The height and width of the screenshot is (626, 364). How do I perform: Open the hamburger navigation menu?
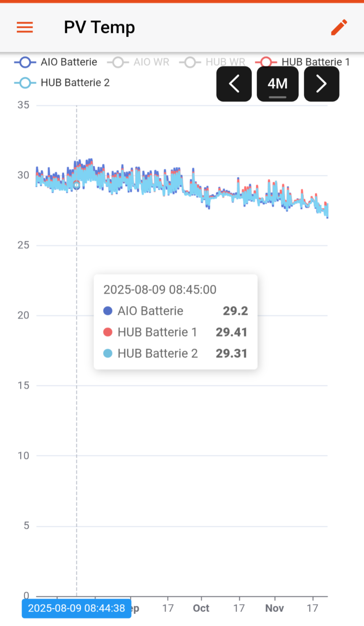pos(25,27)
